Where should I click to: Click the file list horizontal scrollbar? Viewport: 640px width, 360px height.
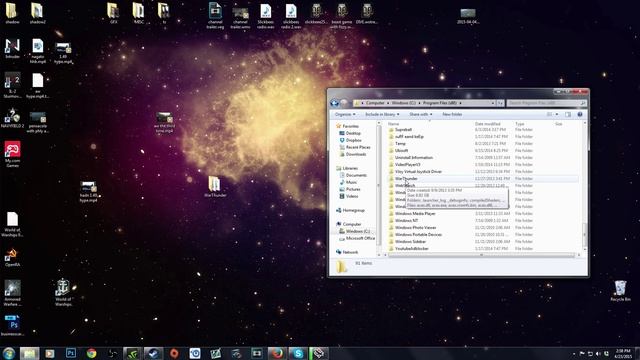tap(481, 255)
